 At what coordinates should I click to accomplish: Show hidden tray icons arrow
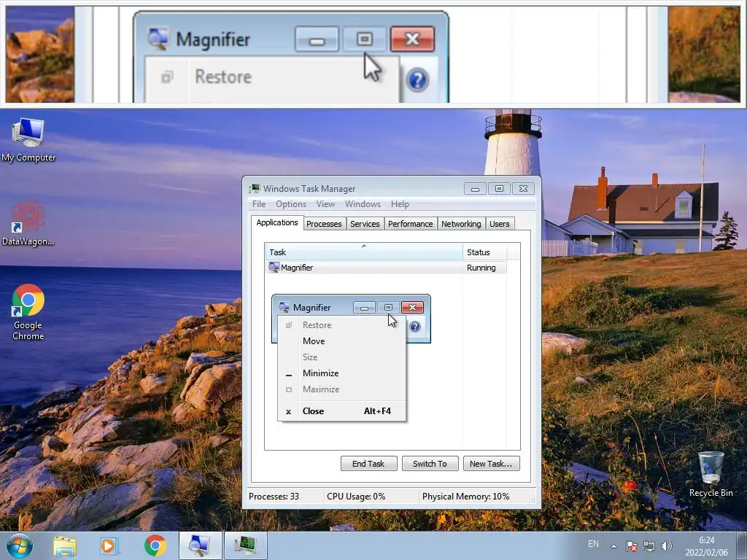coord(614,545)
